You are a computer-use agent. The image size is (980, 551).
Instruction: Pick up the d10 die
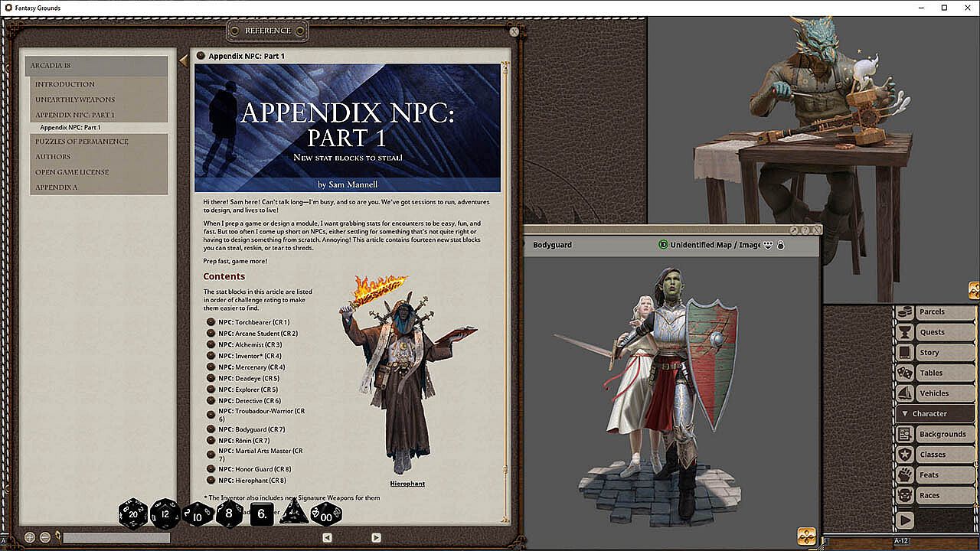pos(198,514)
